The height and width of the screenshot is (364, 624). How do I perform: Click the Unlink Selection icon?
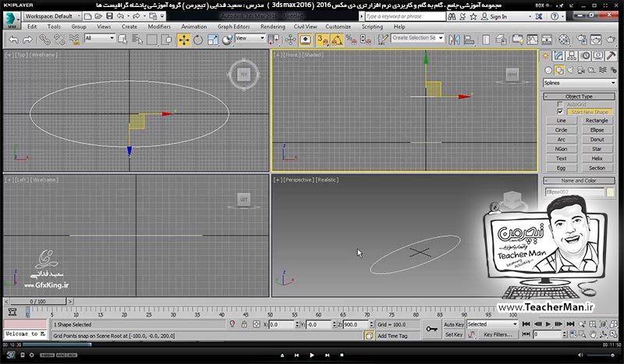59,40
